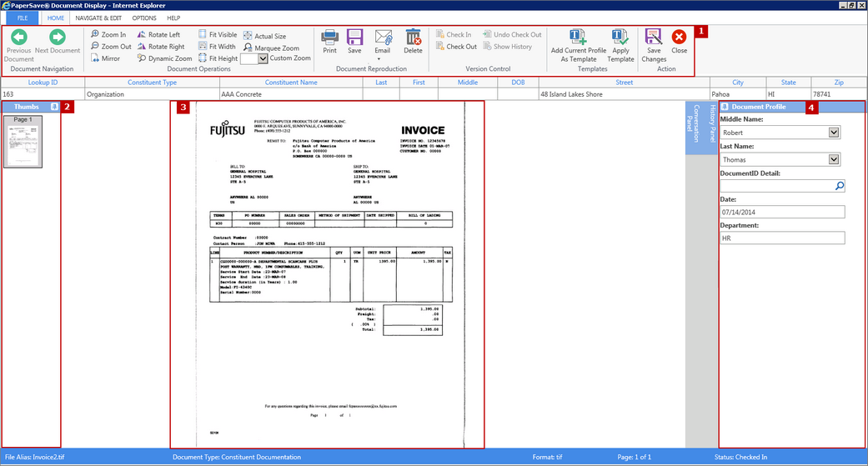Click the City column header
This screenshot has height=466, width=868.
(738, 83)
